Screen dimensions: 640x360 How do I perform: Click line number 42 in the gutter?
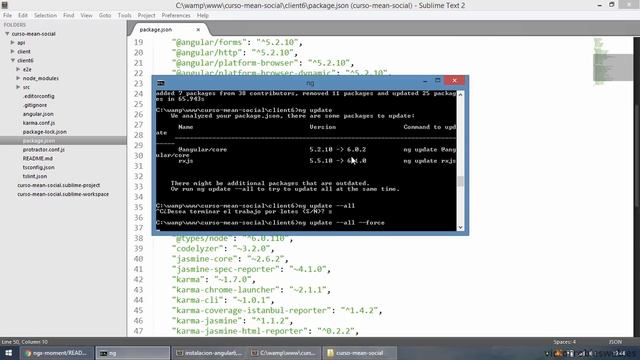click(138, 280)
